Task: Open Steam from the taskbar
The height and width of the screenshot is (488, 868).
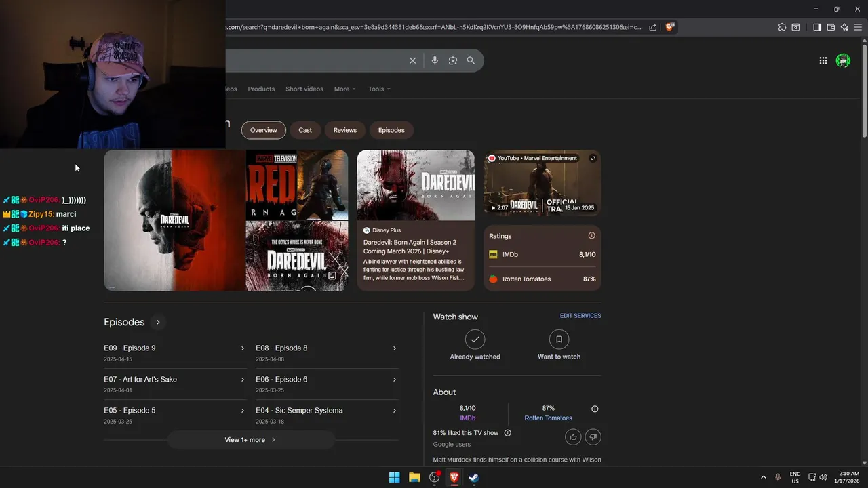Action: 474,477
